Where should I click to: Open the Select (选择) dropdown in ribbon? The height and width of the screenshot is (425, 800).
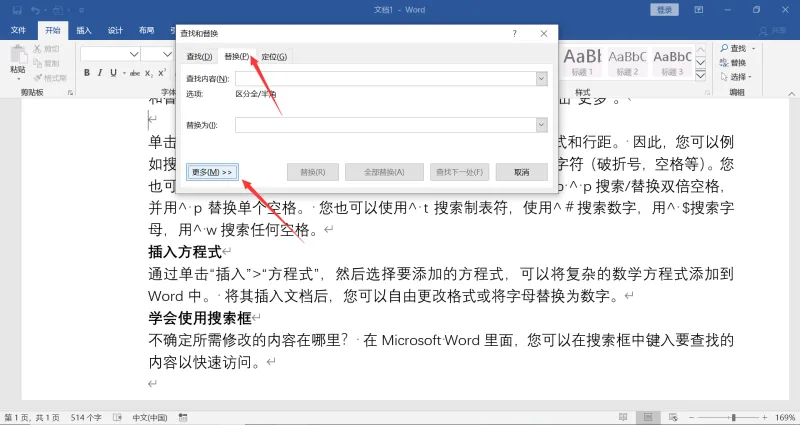[x=750, y=77]
